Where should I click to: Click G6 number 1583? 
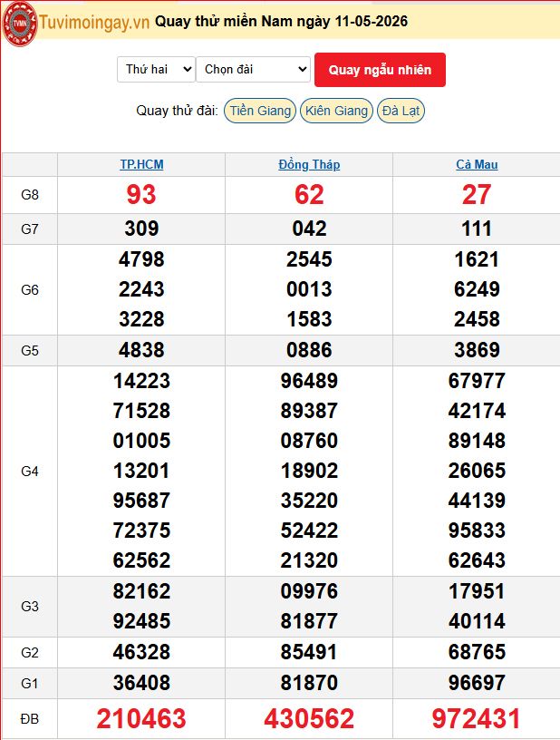(309, 319)
